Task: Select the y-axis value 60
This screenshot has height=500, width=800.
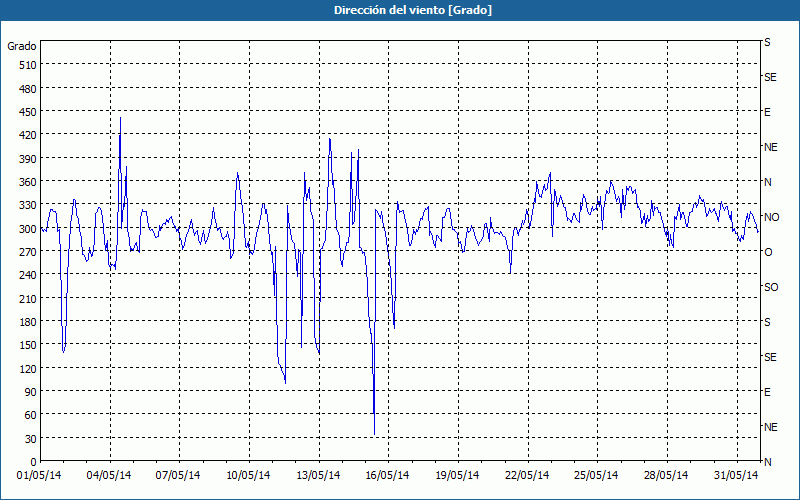Action: pos(31,415)
